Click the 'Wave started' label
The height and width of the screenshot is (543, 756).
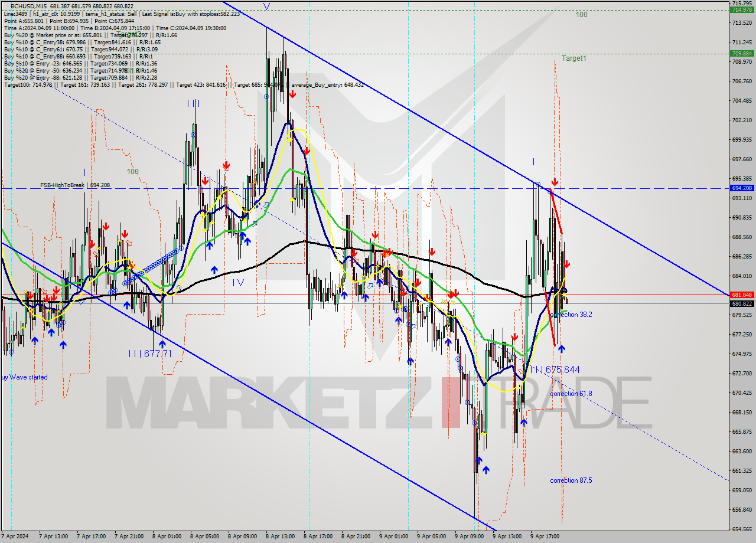(24, 377)
